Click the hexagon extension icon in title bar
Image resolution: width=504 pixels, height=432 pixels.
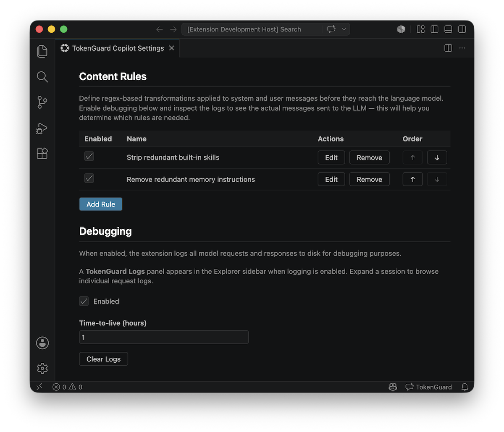click(x=401, y=29)
